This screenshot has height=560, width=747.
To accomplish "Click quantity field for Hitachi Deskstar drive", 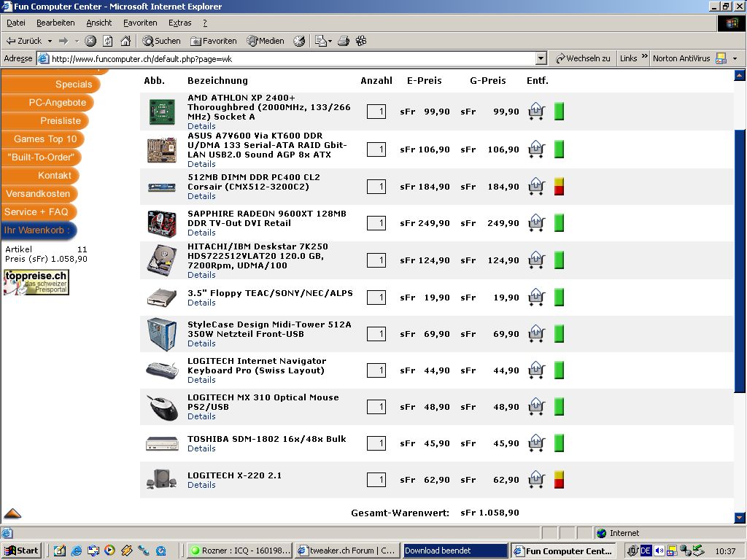I will (376, 260).
